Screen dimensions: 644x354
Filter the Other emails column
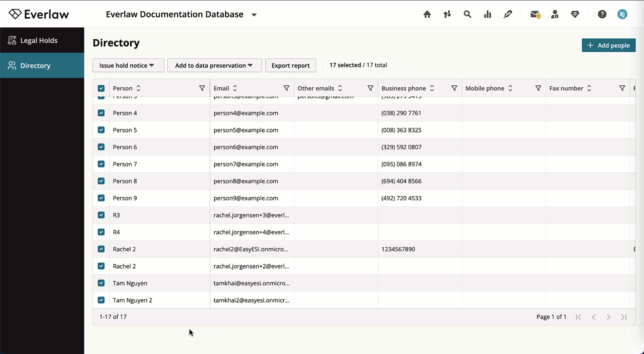(370, 88)
